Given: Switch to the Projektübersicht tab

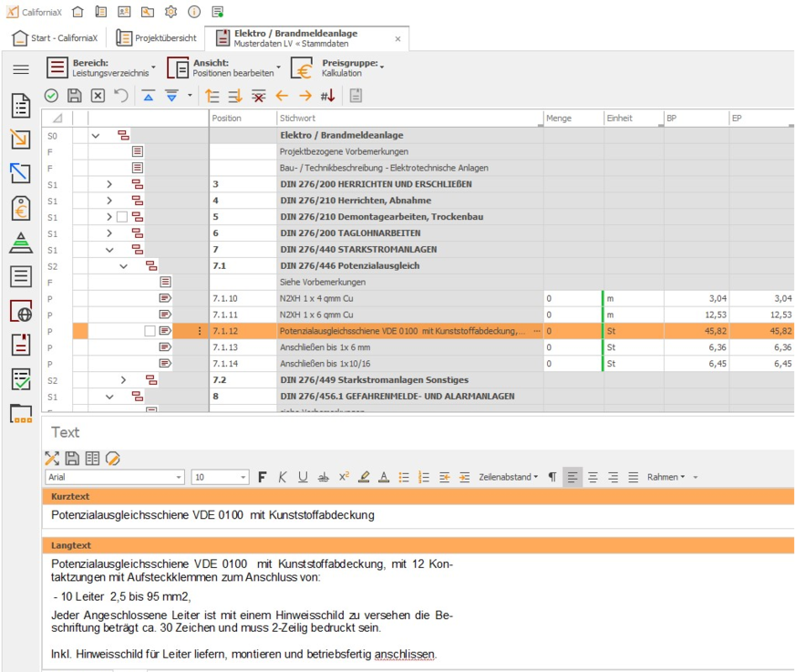Looking at the screenshot, I should tap(157, 38).
